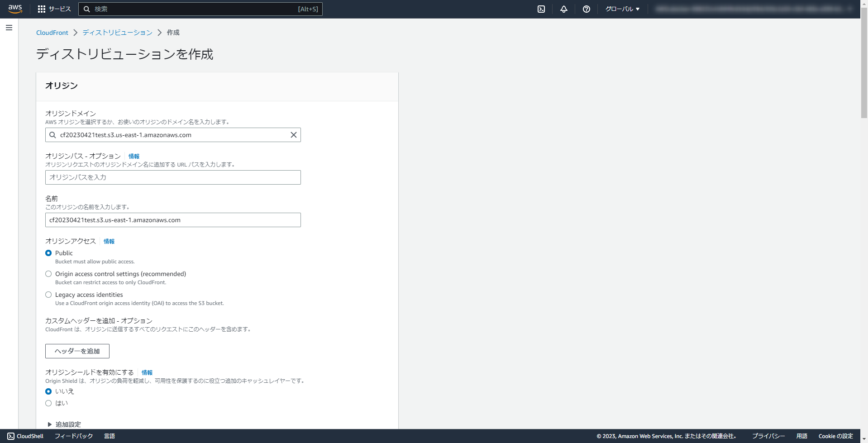Image resolution: width=868 pixels, height=443 pixels.
Task: Click 言語 in the footer bar
Action: click(x=110, y=436)
